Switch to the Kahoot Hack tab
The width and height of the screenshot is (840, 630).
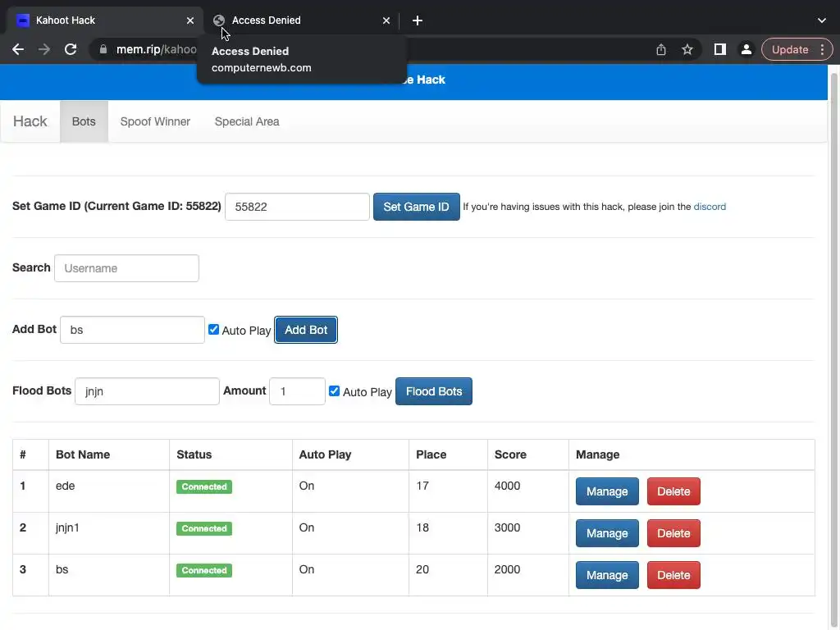coord(104,21)
